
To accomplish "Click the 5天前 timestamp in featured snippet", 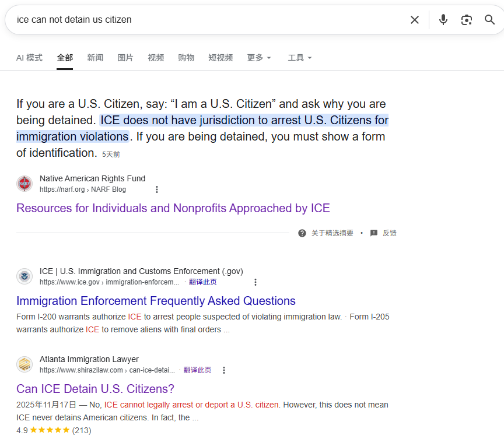I will pos(111,154).
